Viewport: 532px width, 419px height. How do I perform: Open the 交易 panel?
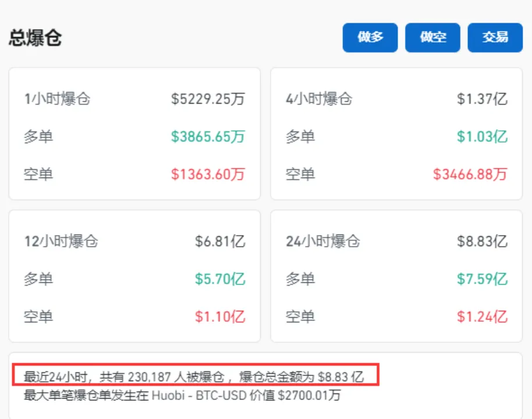[x=494, y=37]
